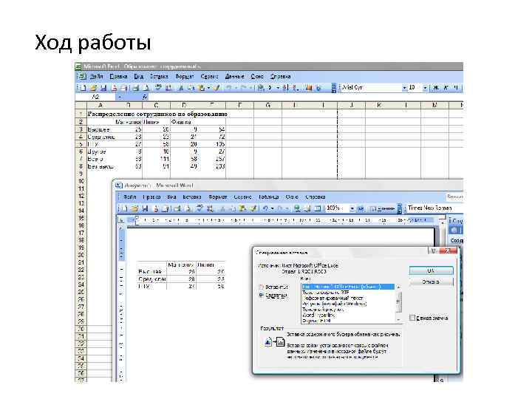The image size is (532, 399).
Task: Click Sort Ascending icon in Excel toolbar
Action: (285, 88)
